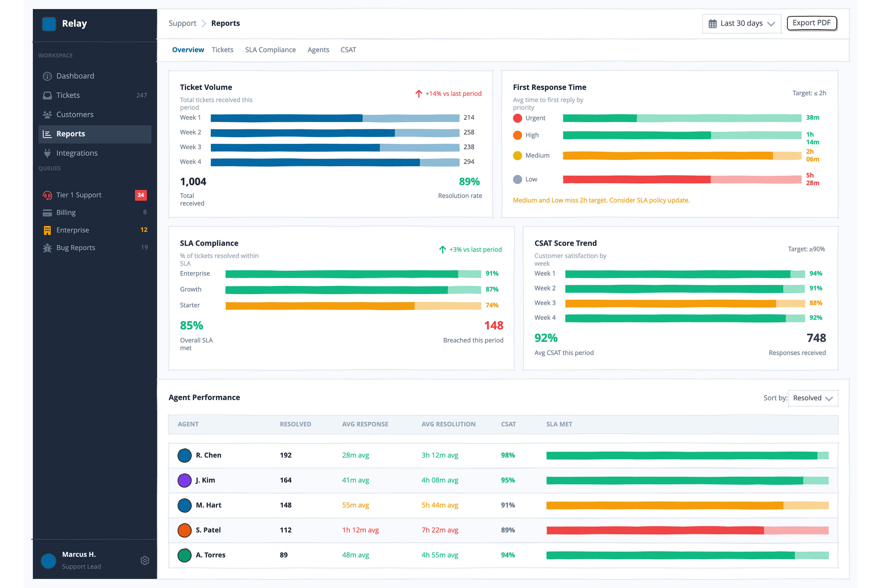Click R. Chen's avatar
This screenshot has width=882, height=588.
click(x=184, y=455)
